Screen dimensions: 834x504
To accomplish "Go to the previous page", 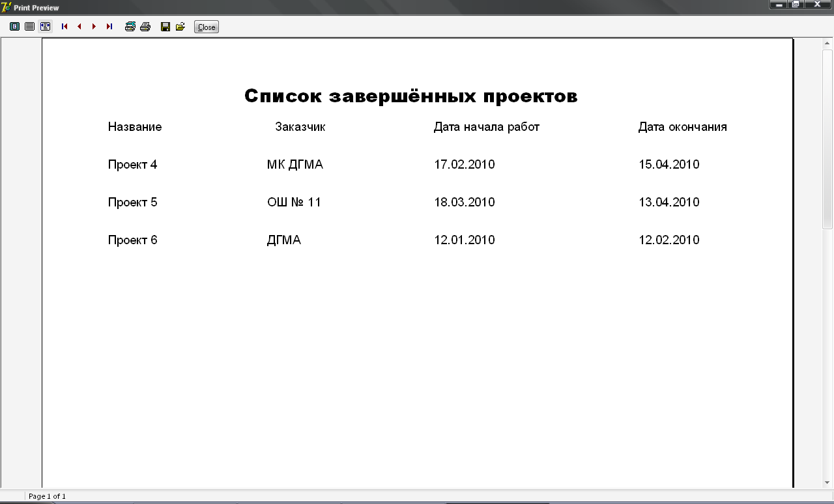I will [79, 27].
